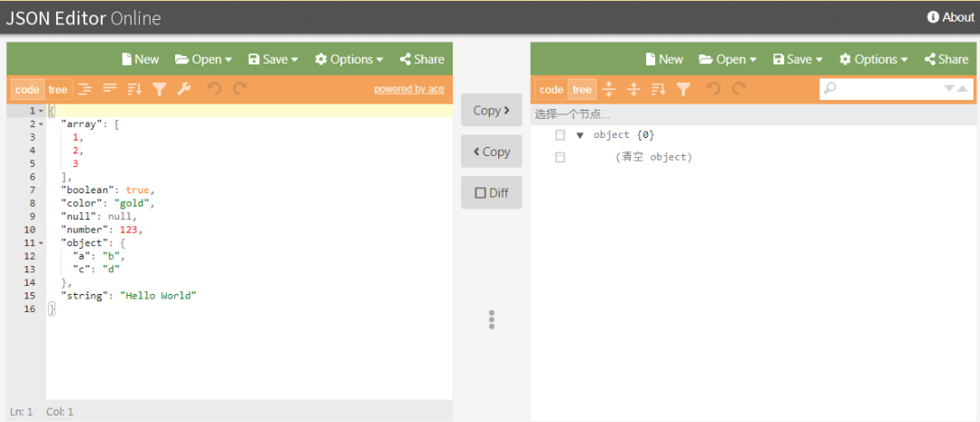Click sort icon in right editor toolbar
The width and height of the screenshot is (980, 422).
[x=659, y=90]
